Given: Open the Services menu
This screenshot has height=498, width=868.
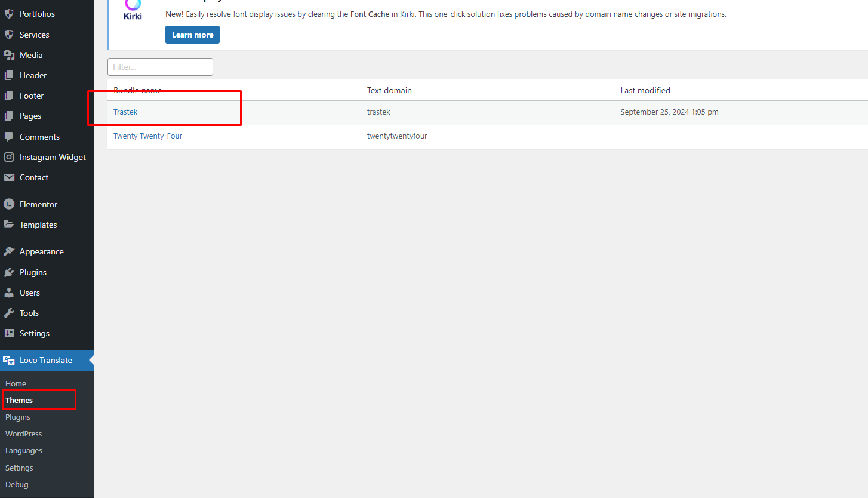Looking at the screenshot, I should click(x=35, y=35).
